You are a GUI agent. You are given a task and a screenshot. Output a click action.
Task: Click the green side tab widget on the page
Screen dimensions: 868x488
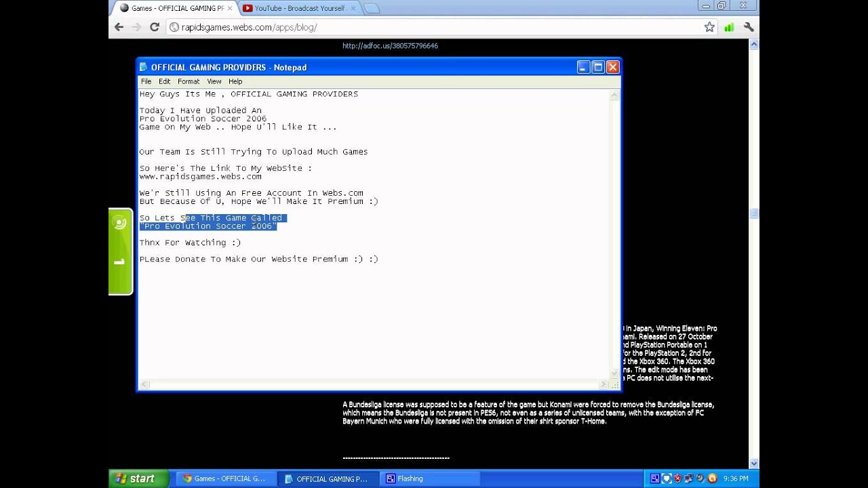120,251
